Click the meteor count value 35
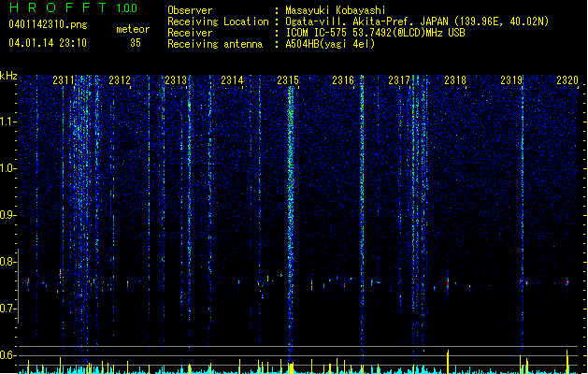The height and width of the screenshot is (374, 588). click(x=136, y=43)
